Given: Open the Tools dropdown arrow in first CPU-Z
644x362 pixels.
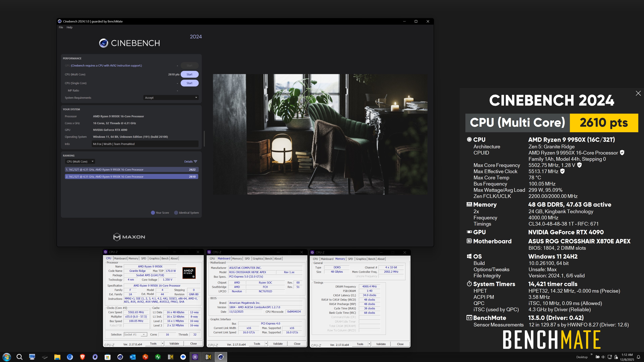Looking at the screenshot, I should click(x=163, y=344).
